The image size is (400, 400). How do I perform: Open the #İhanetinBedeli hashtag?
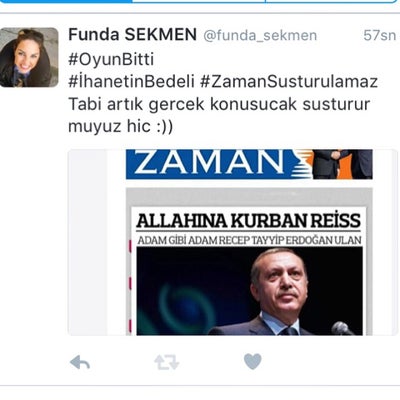pos(131,82)
